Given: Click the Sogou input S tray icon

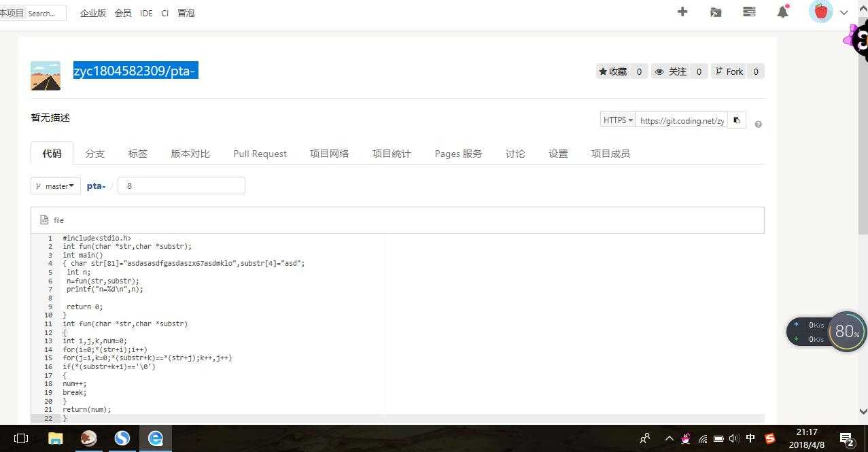Looking at the screenshot, I should [x=770, y=438].
